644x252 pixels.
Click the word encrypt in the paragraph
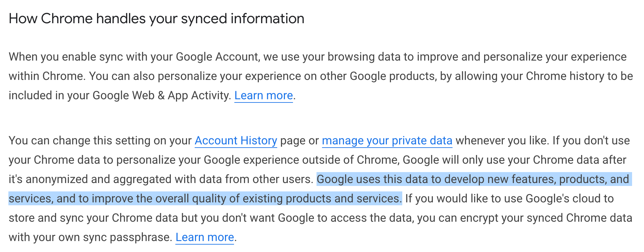pos(479,218)
